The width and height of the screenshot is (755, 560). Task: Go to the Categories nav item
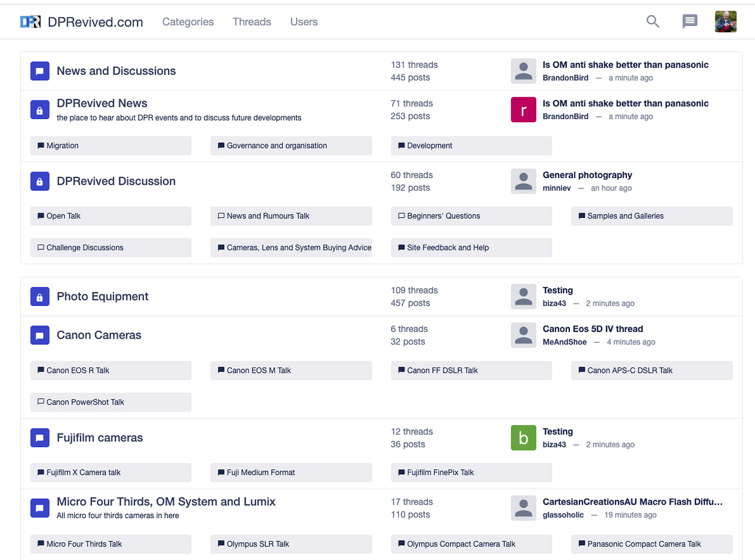click(x=188, y=22)
